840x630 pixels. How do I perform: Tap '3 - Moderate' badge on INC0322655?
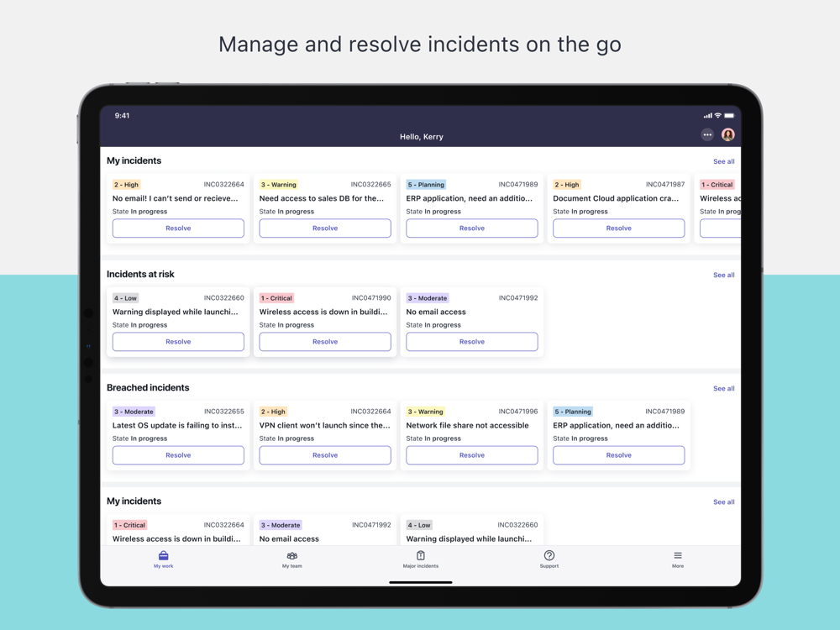point(134,412)
